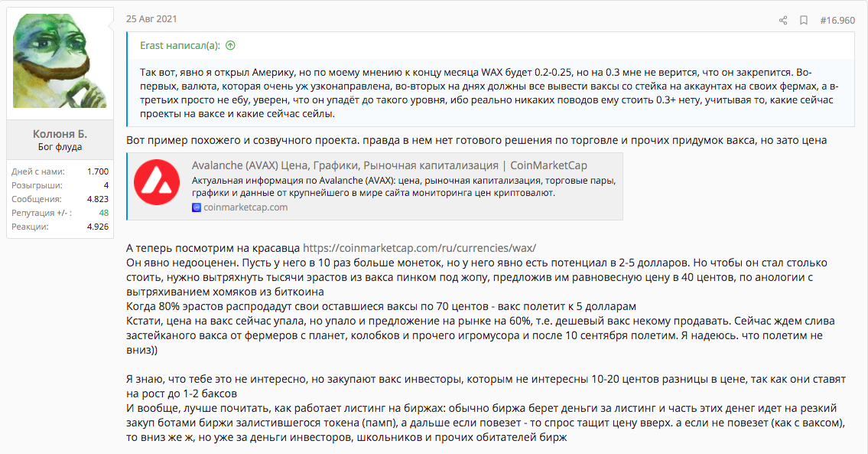This screenshot has height=454, width=868.
Task: Click the coinmarketcap.com favicon icon
Action: [x=196, y=207]
